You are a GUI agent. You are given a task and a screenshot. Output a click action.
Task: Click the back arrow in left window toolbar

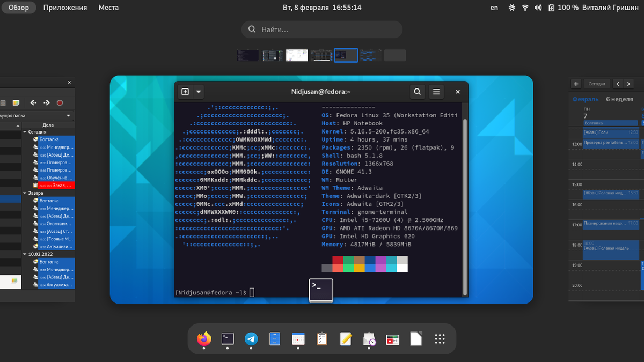tap(33, 102)
